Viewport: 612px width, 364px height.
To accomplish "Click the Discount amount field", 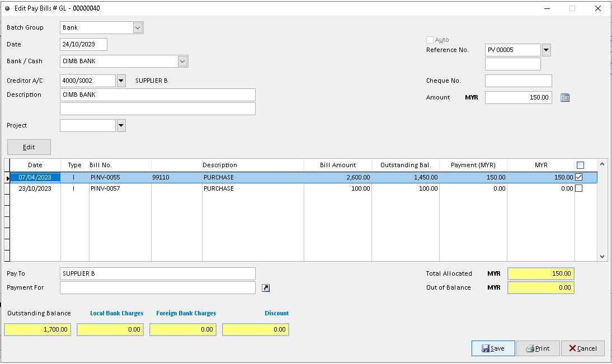I will 256,330.
